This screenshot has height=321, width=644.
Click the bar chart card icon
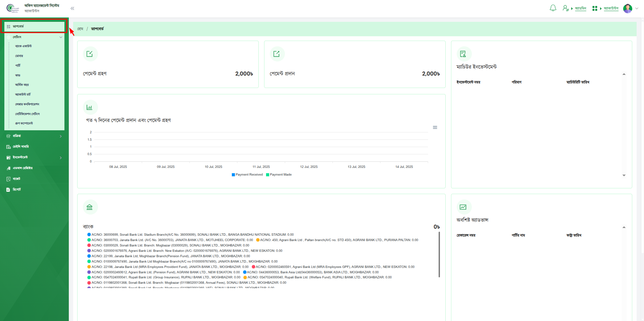point(90,107)
